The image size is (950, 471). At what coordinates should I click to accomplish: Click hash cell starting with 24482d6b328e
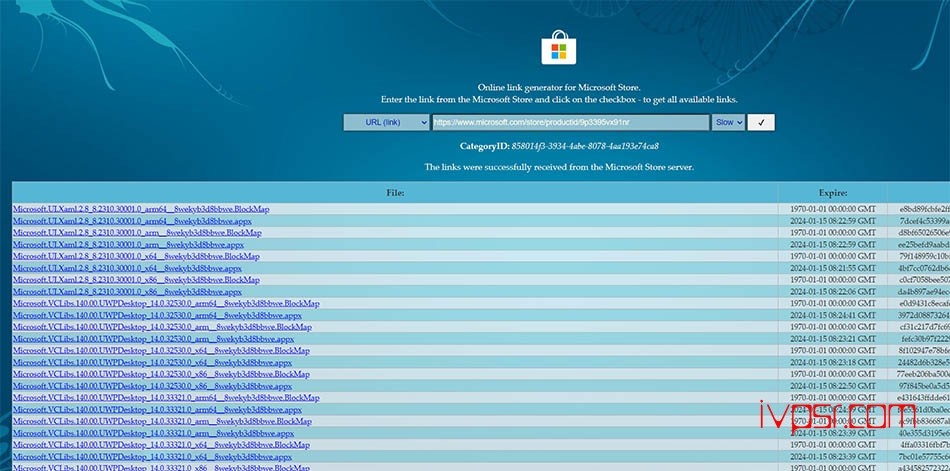pyautogui.click(x=925, y=363)
